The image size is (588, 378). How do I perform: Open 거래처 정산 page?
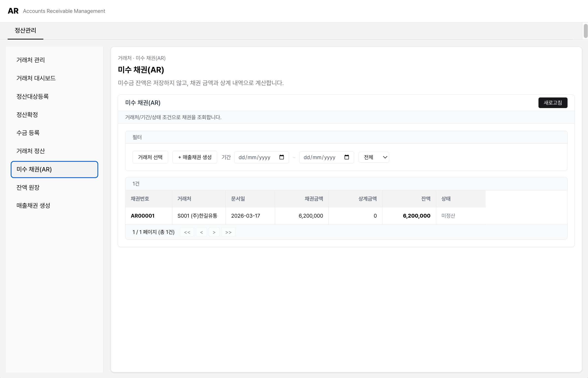coord(30,151)
